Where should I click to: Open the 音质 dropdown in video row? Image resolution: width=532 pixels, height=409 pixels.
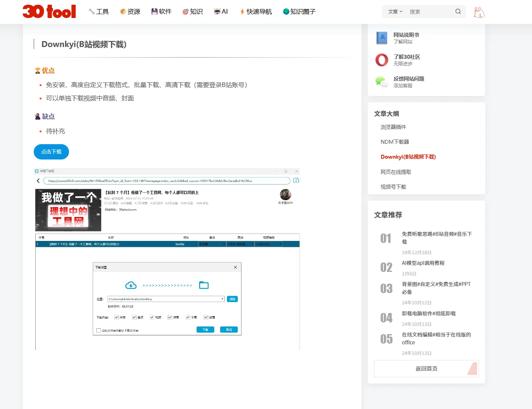click(x=212, y=244)
